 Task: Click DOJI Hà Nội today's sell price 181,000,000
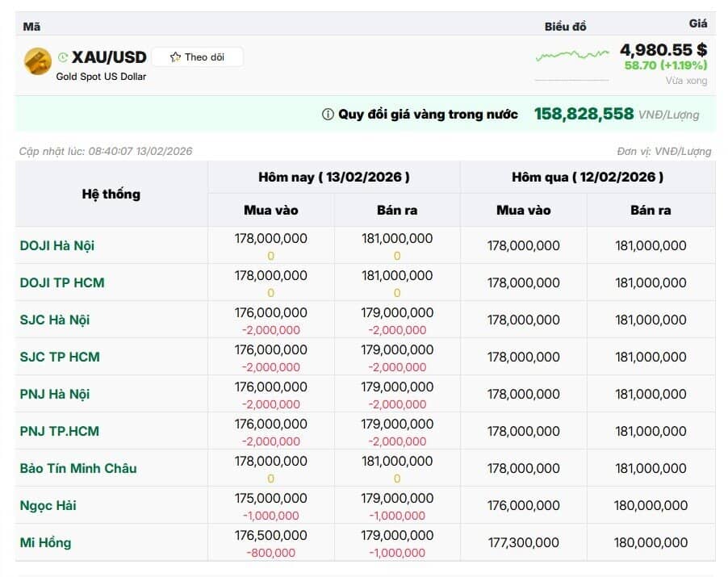point(397,238)
